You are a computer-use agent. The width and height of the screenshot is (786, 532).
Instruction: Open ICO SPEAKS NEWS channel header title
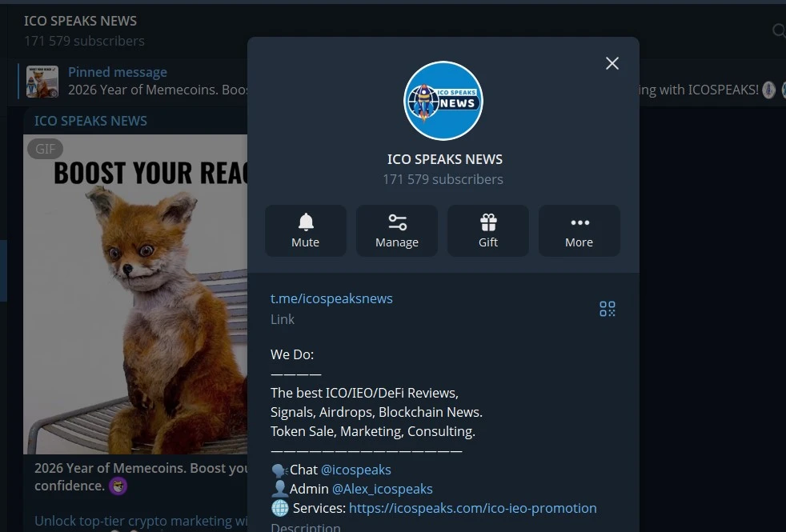pyautogui.click(x=80, y=21)
